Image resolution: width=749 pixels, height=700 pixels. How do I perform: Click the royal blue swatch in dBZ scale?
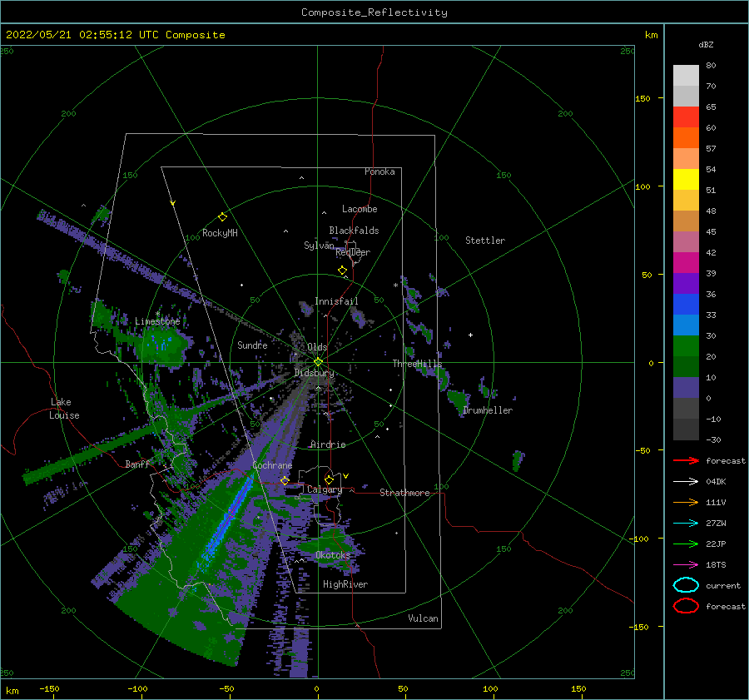686,305
